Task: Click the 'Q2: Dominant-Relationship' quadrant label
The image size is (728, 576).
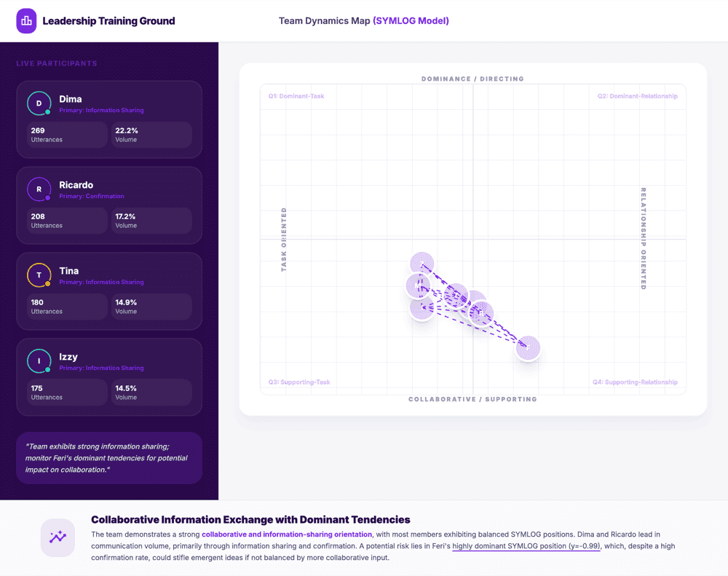Action: tap(638, 96)
